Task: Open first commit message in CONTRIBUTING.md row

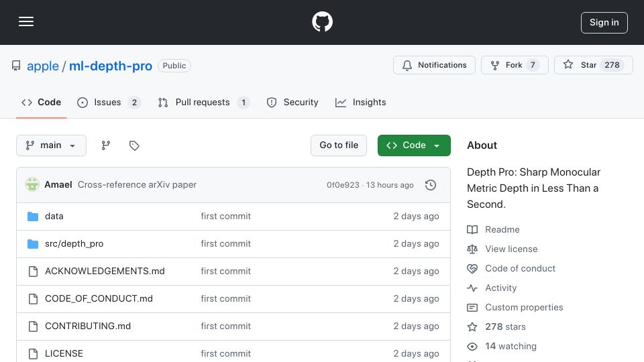Action: coord(225,326)
